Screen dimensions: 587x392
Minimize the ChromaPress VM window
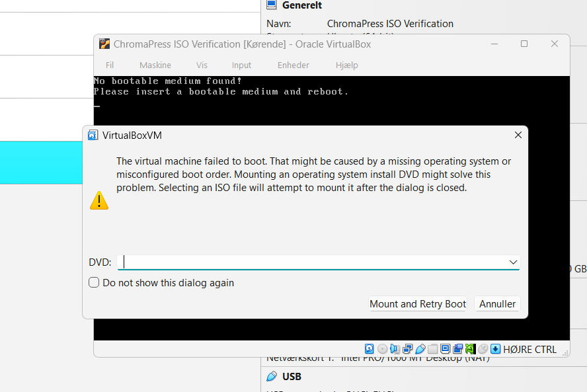(494, 44)
